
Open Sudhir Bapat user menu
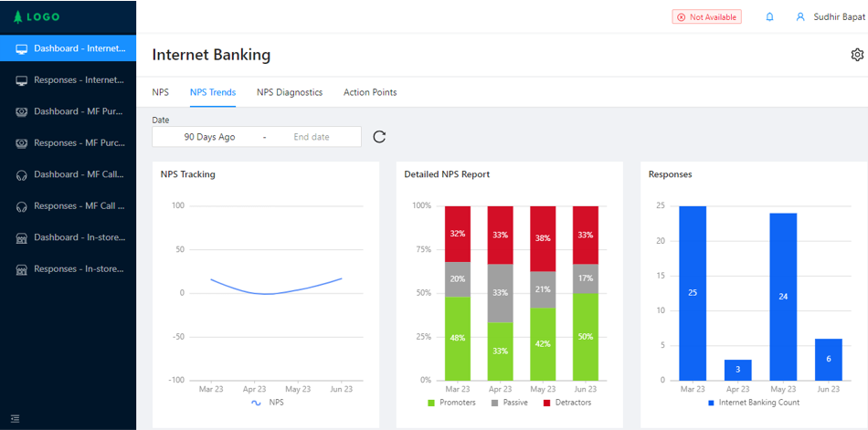[839, 16]
